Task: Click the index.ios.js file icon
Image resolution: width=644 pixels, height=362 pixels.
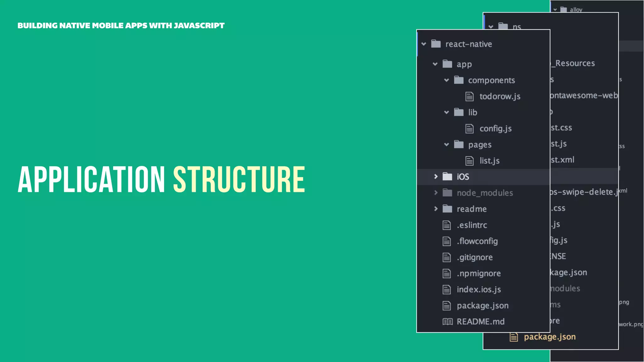Action: coord(447,289)
